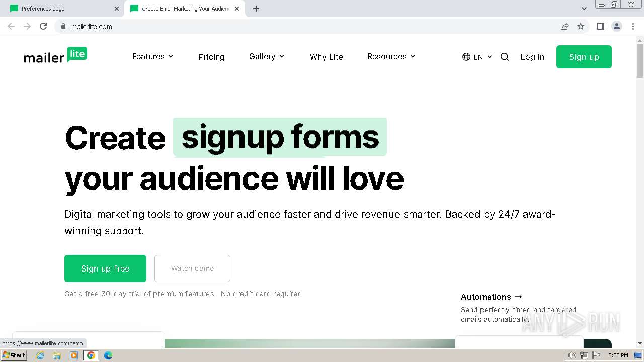Close the Create Email Marketing tab
This screenshot has height=362, width=644.
(x=237, y=9)
